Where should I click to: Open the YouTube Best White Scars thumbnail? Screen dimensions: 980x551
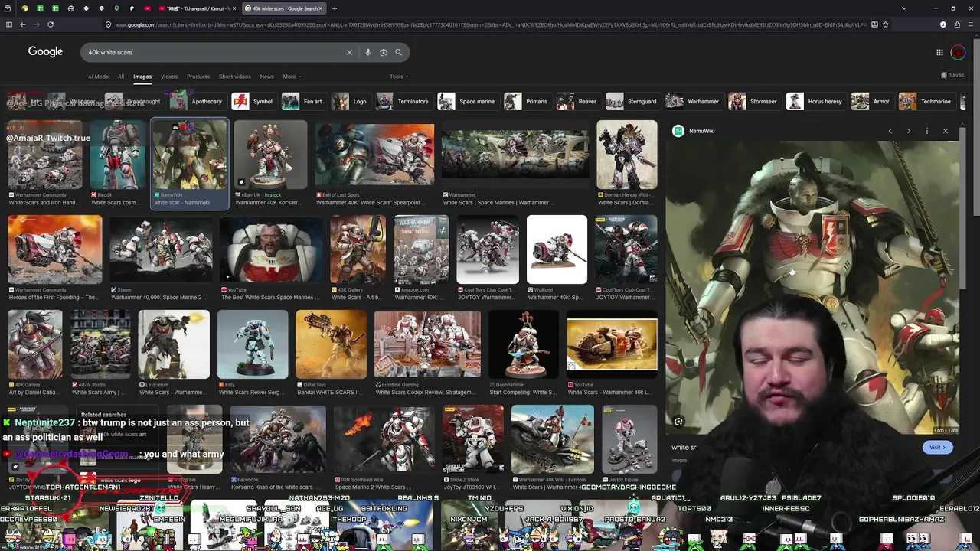click(271, 249)
